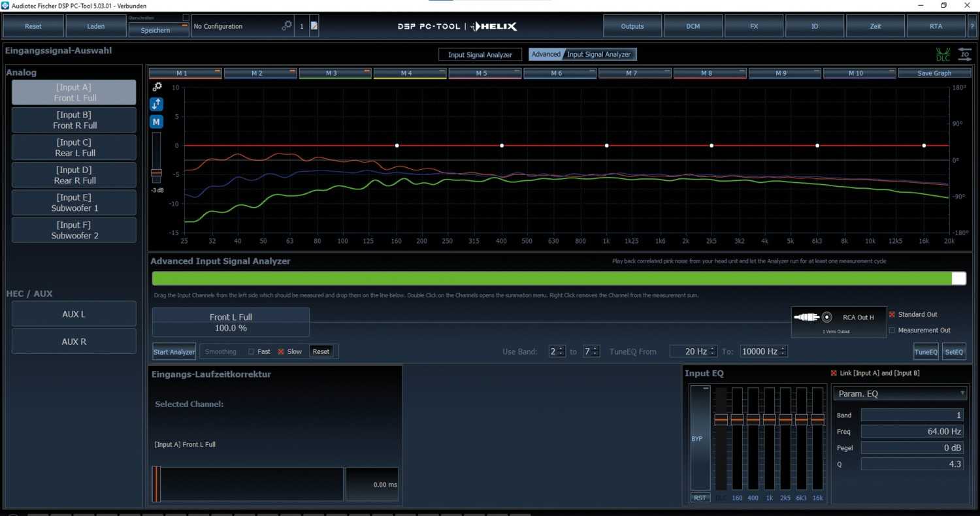Toggle the BYP bypass button in Input EQ
Screen dimensions: 980x516
click(700, 438)
